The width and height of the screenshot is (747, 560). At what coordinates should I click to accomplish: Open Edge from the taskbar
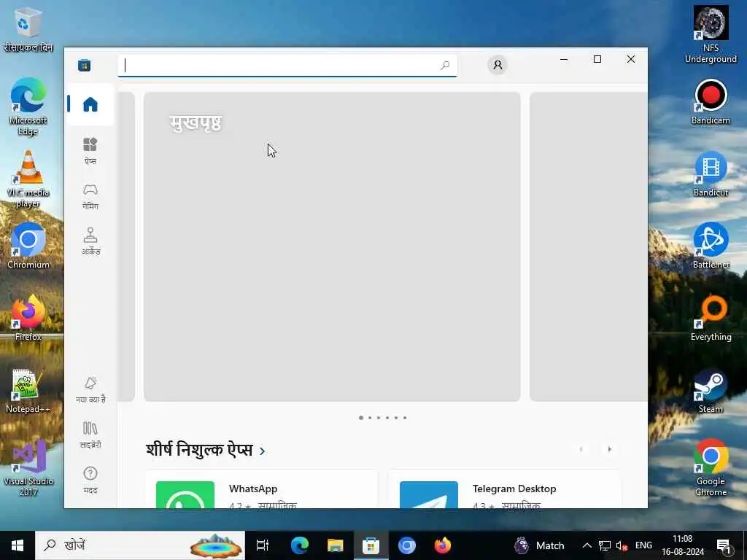pyautogui.click(x=300, y=545)
